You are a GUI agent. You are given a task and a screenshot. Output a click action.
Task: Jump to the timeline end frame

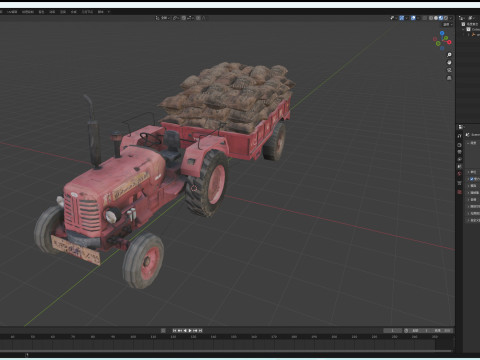point(200,331)
